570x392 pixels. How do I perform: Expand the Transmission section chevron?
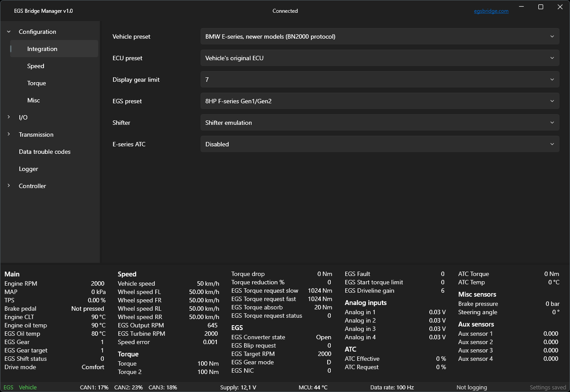9,134
